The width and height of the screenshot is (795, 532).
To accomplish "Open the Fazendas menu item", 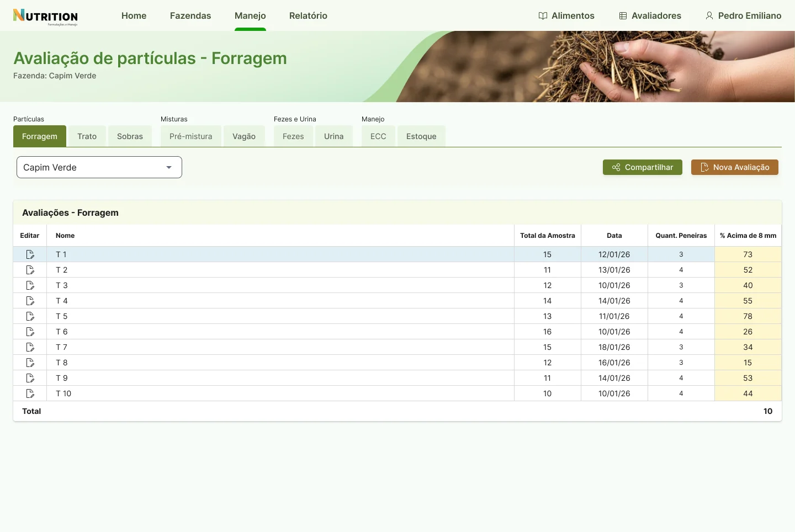I will (190, 15).
